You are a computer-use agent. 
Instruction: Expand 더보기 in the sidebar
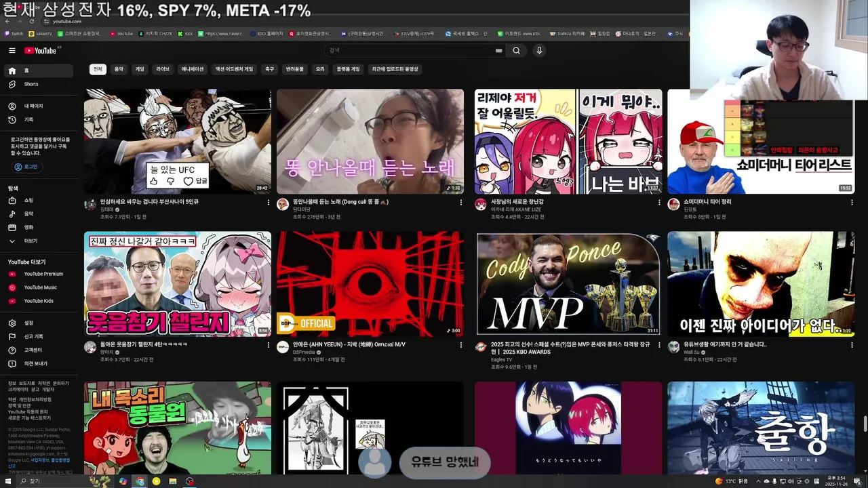[39, 241]
